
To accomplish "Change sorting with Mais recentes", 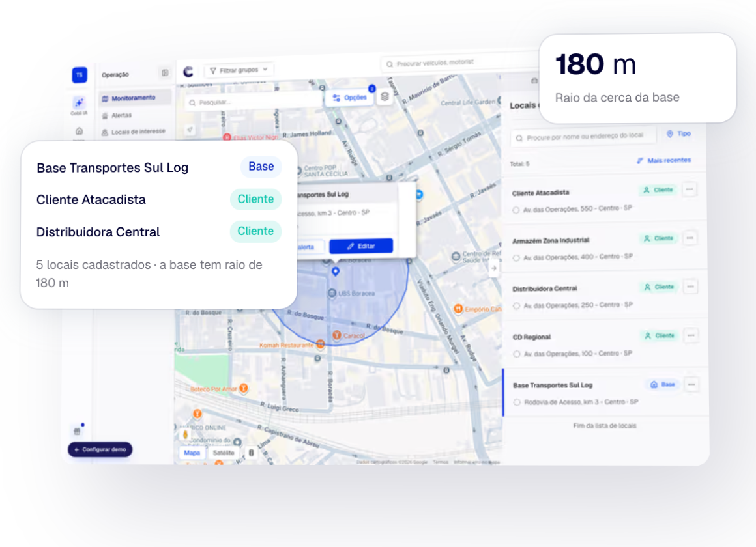I will 664,160.
